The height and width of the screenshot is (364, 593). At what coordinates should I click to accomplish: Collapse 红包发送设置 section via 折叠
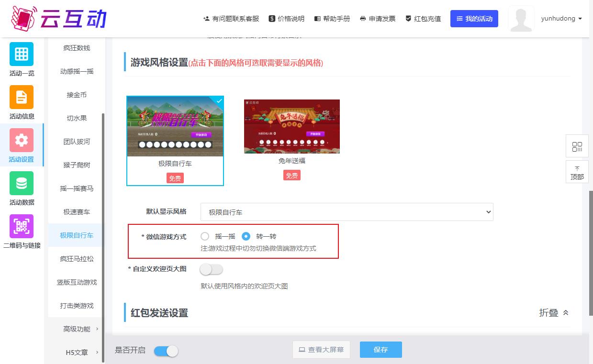coord(554,313)
